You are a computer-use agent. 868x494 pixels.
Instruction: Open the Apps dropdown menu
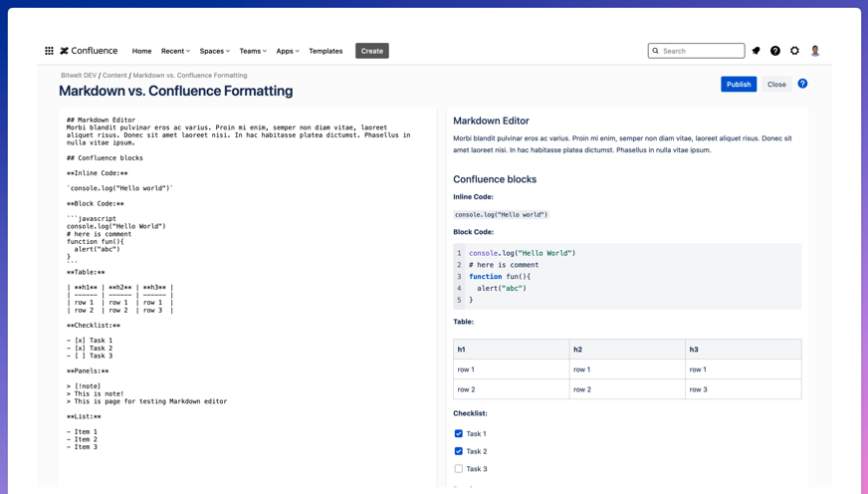(288, 51)
